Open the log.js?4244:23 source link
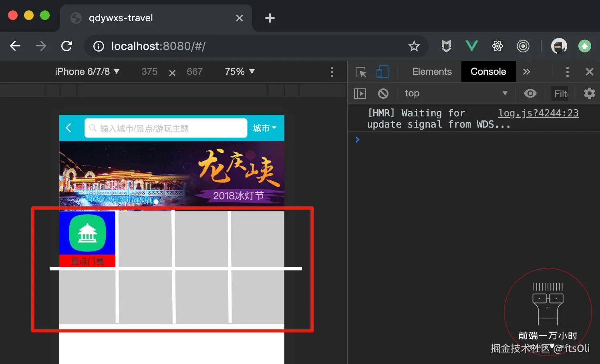Screen dimensions: 600x364 538,113
